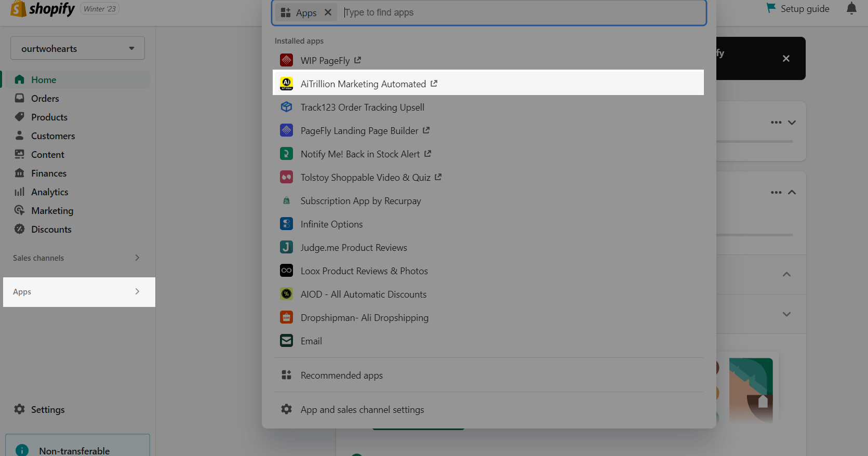
Task: Open the notifications bell
Action: tap(851, 8)
